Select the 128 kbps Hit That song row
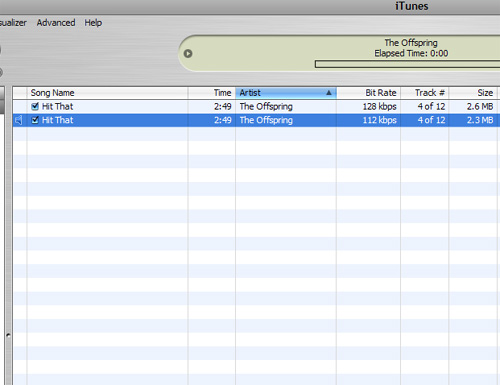Screen dimensions: 500x385 click(x=256, y=106)
